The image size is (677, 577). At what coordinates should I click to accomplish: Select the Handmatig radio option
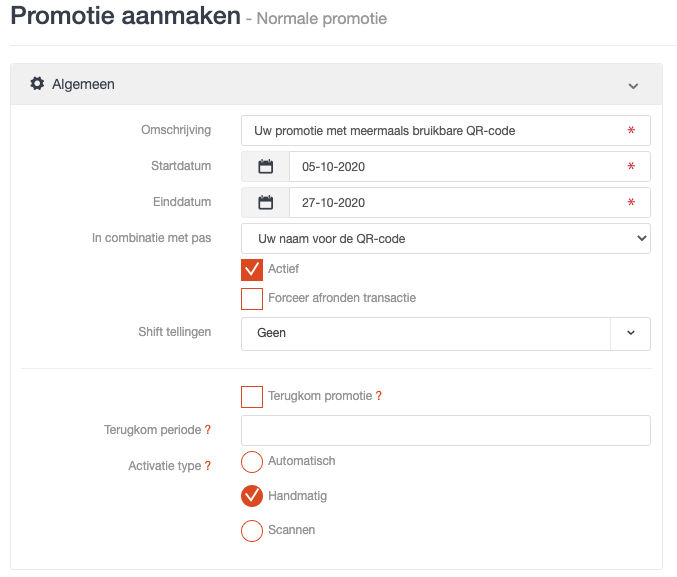click(x=252, y=496)
